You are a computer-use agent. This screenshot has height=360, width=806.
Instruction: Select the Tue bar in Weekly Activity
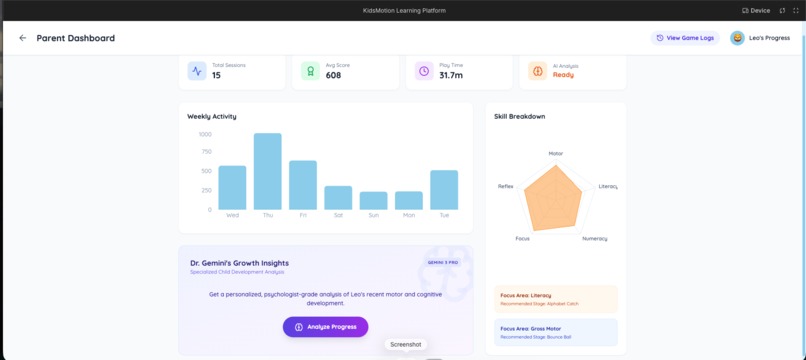444,190
